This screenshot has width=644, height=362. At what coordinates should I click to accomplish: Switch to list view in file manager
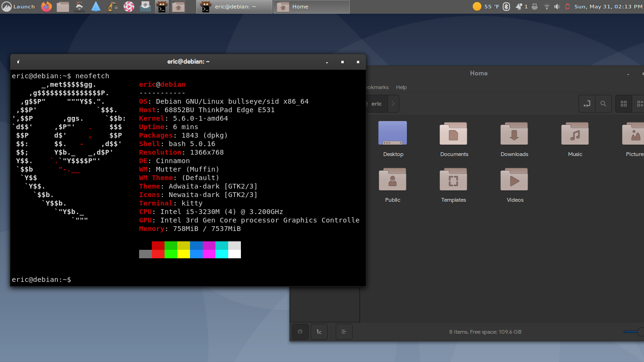639,104
